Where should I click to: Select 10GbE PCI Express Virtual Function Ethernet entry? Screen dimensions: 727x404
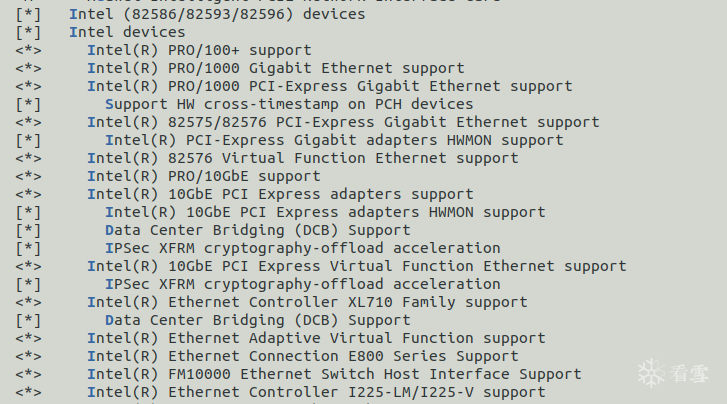pyautogui.click(x=357, y=266)
